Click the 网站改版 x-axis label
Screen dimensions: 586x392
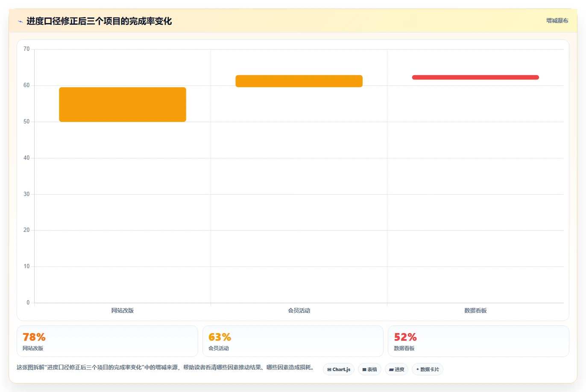tap(123, 310)
